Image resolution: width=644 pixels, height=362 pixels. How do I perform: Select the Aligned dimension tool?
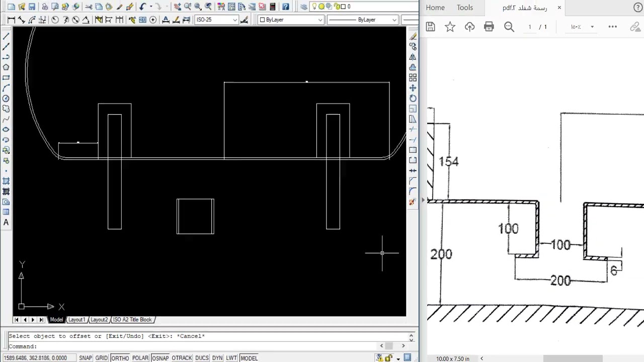(21, 20)
